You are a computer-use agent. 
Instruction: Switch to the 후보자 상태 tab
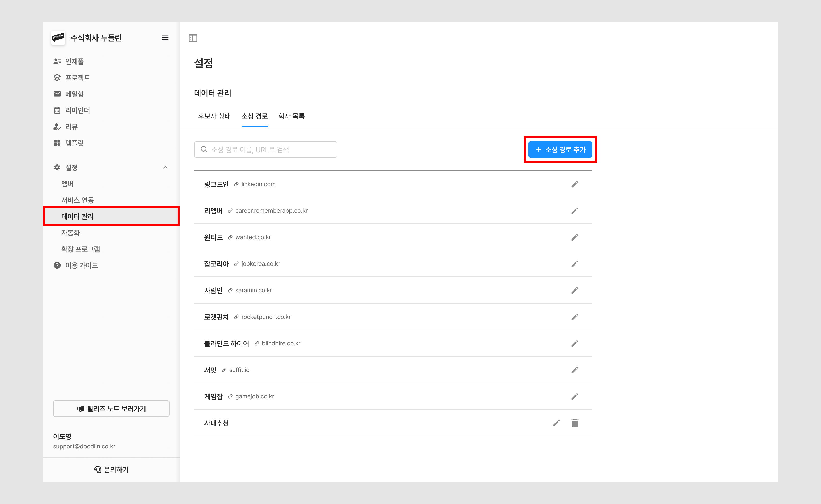click(214, 116)
